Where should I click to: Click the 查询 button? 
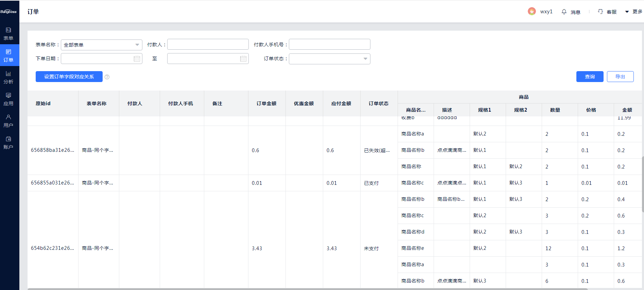[x=590, y=77]
